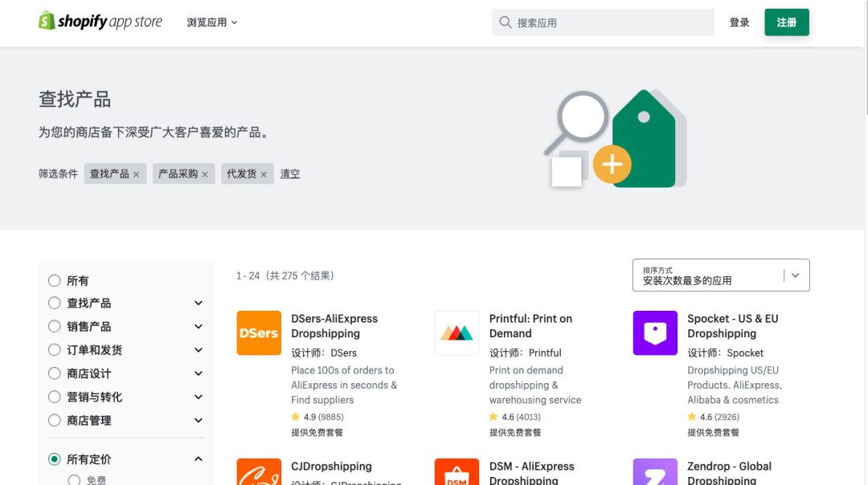Expand the 商店设计 category chevron

click(x=199, y=373)
